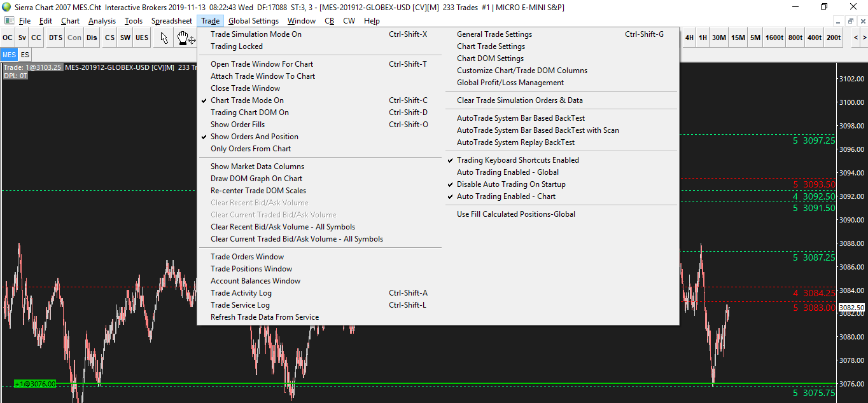Click the right arrow toolbar button
The width and height of the screenshot is (868, 403).
[864, 38]
